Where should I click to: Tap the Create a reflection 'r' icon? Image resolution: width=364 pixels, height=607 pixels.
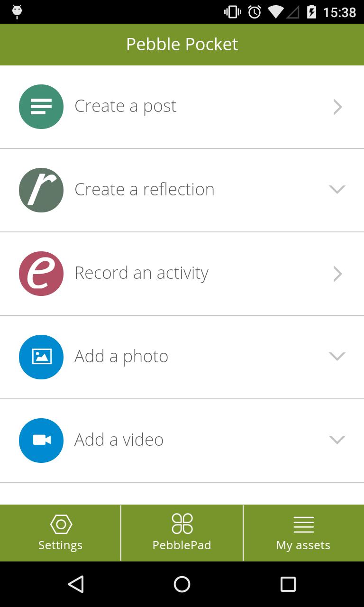pos(41,190)
